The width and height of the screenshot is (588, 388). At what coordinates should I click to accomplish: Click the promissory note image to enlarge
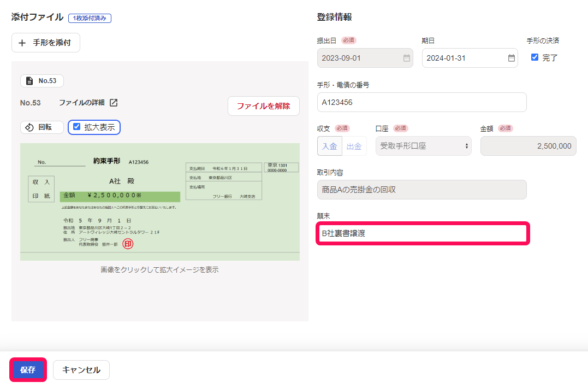160,202
